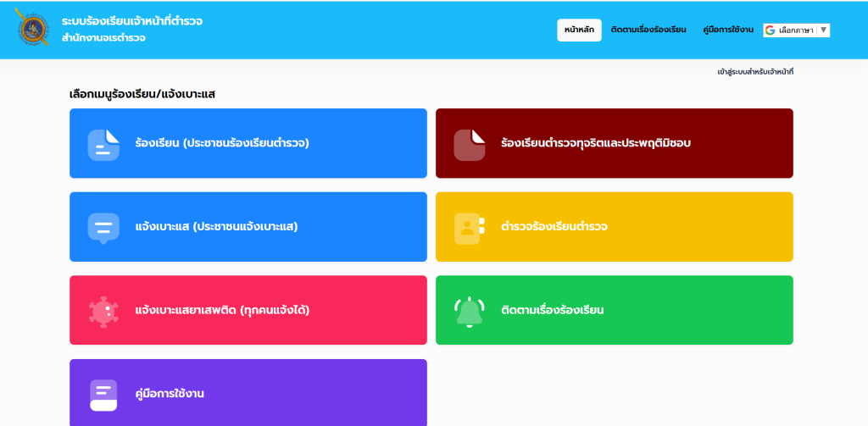Viewport: 868px width, 426px height.
Task: Click ระบบร้องเรียนเจ้าหน้าที่ตำรวจ site title
Action: 131,20
